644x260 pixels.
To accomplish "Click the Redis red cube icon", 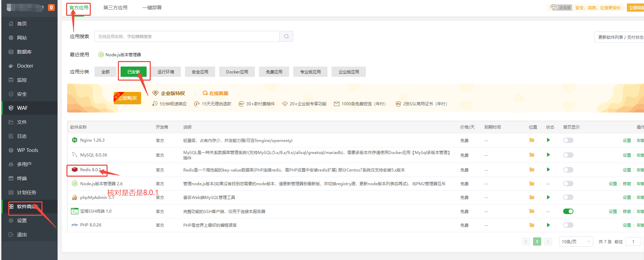I will tap(75, 169).
